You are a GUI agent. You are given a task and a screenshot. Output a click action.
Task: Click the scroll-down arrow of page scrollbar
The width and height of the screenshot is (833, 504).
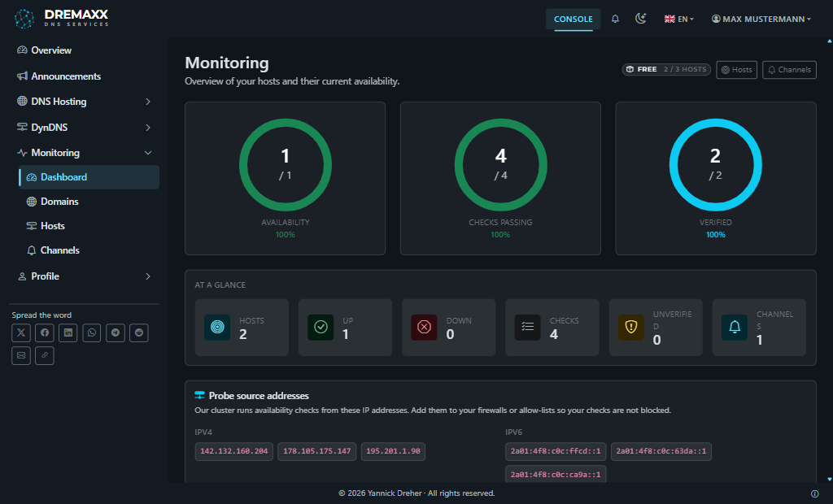click(830, 480)
